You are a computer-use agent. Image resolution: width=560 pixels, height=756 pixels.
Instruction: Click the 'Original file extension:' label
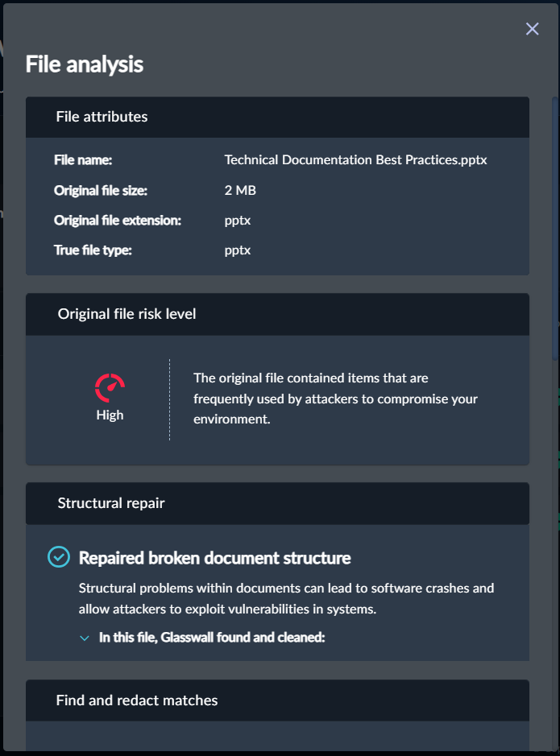click(x=118, y=220)
